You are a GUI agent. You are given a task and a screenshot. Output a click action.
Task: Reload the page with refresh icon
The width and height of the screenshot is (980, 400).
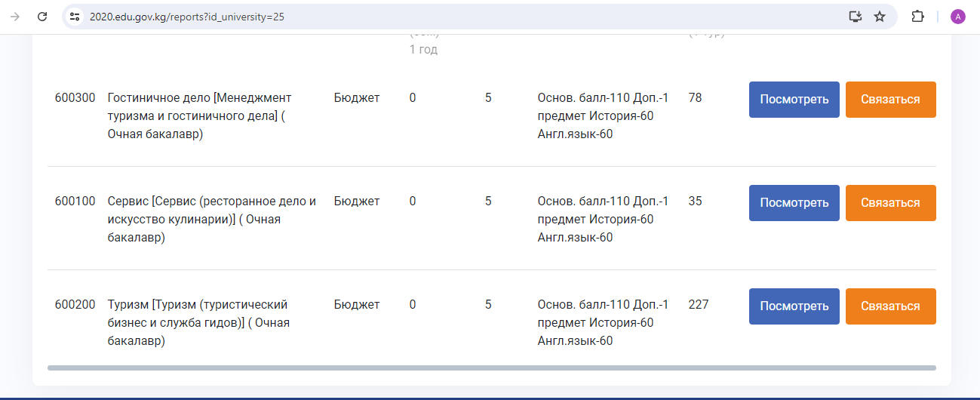(x=42, y=17)
